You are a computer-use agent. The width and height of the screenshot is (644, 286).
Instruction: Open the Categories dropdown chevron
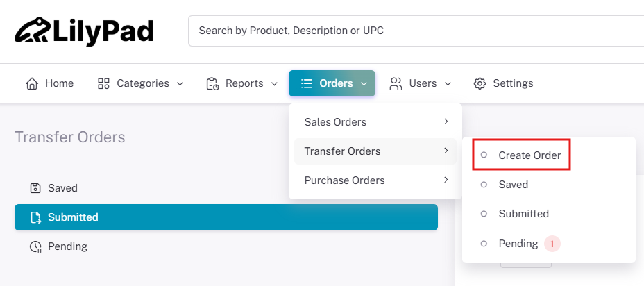pos(180,84)
